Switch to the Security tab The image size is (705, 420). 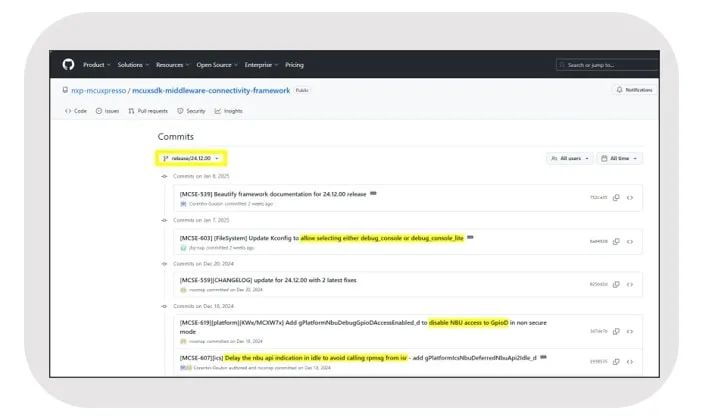coord(191,111)
